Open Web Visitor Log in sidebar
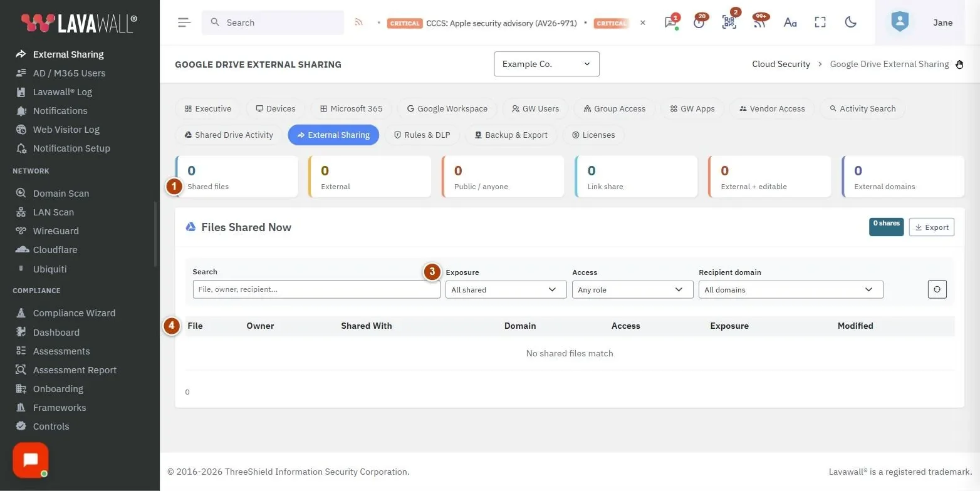 point(66,130)
